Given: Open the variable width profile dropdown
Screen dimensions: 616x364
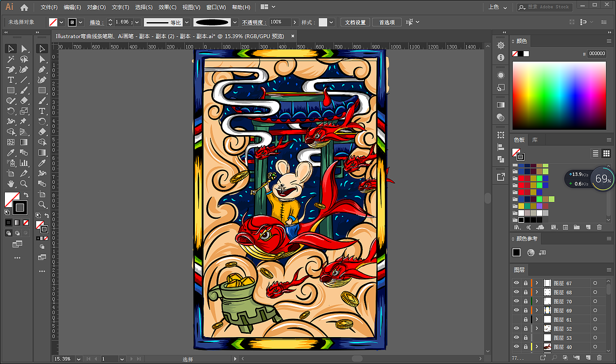Looking at the screenshot, I should 187,22.
